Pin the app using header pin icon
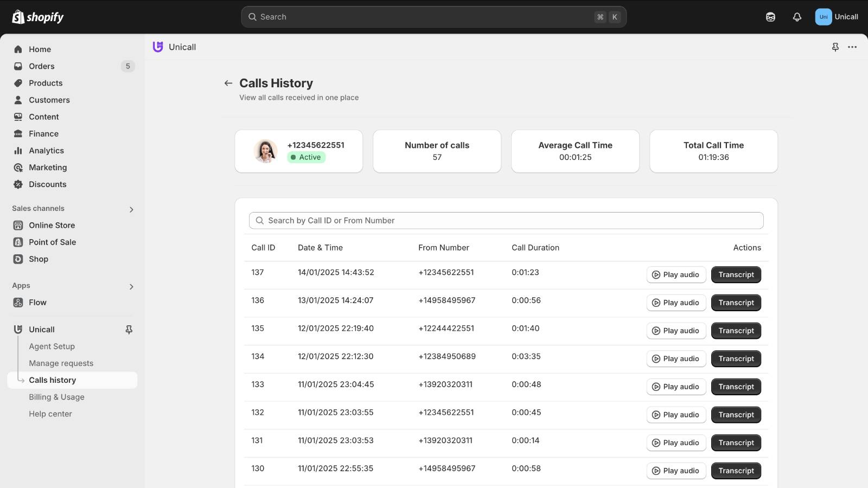The image size is (868, 488). (835, 47)
